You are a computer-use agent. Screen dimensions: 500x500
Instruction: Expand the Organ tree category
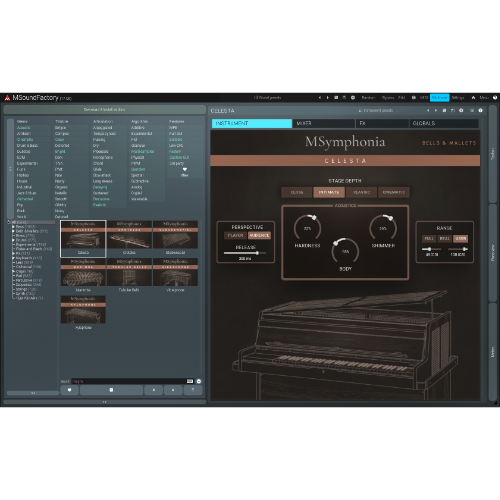click(14, 271)
